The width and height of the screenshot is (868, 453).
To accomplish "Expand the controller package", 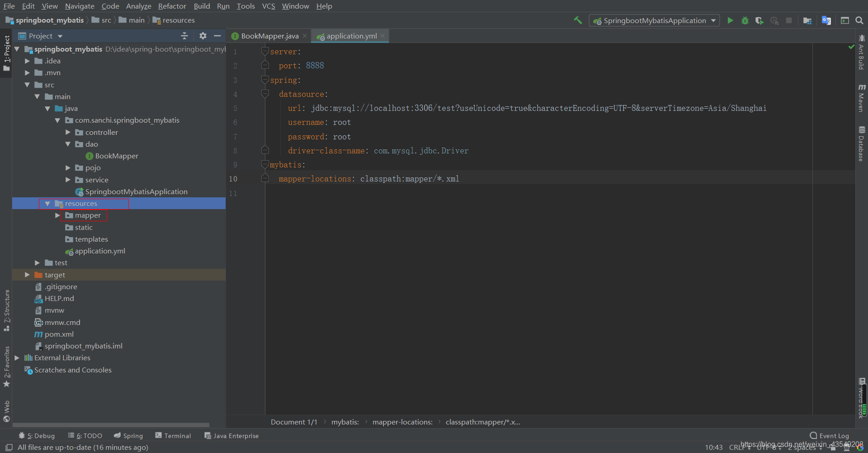I will tap(68, 132).
